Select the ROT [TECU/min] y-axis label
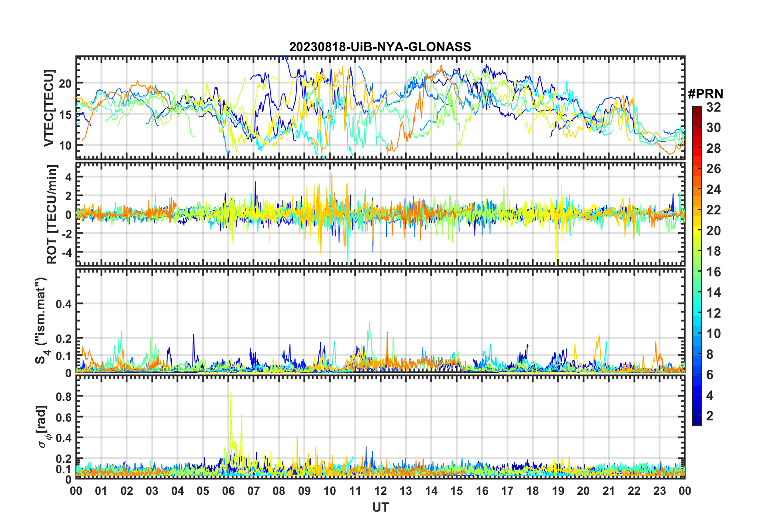Screen dimensions: 761x532 [52, 214]
